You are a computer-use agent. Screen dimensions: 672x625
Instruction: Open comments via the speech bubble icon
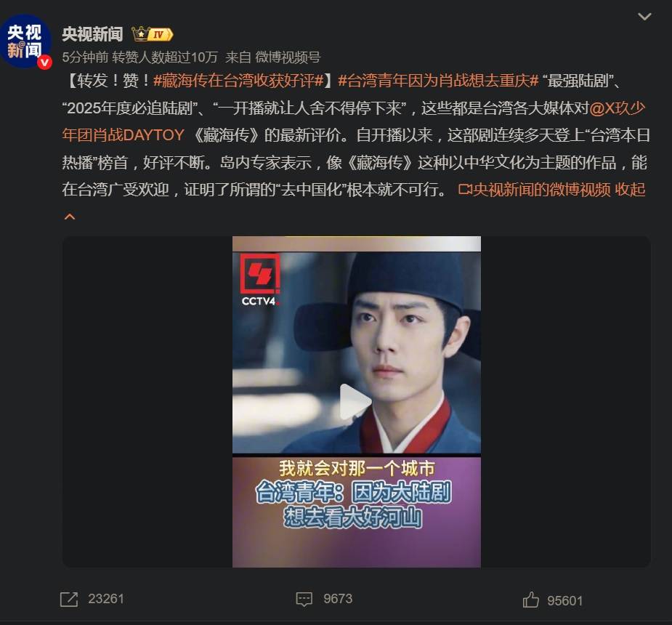[x=304, y=600]
